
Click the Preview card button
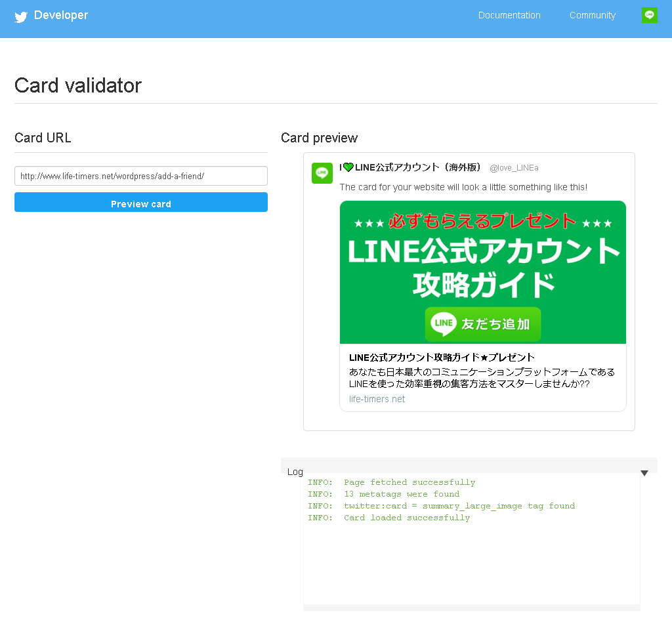(141, 202)
